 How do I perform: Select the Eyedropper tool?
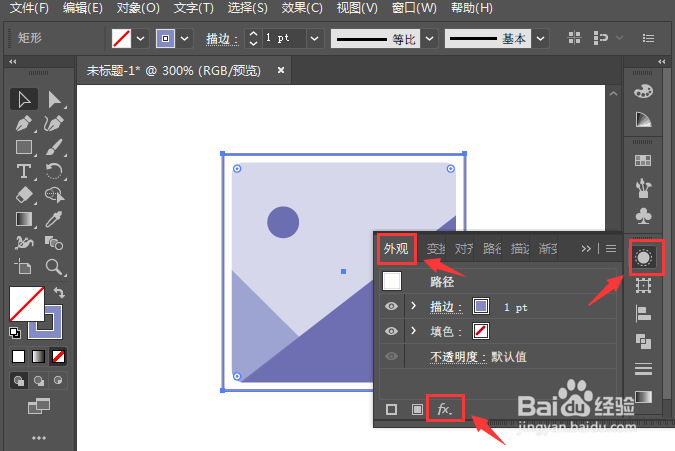click(54, 219)
